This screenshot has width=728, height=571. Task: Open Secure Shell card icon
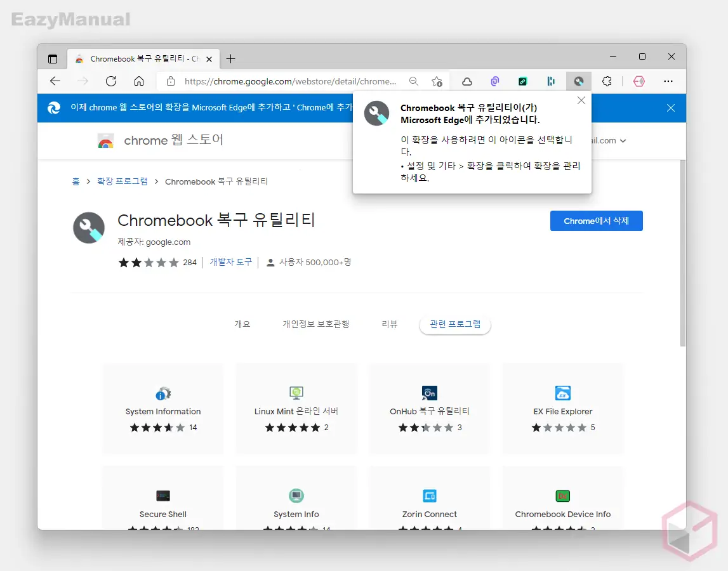coord(163,496)
